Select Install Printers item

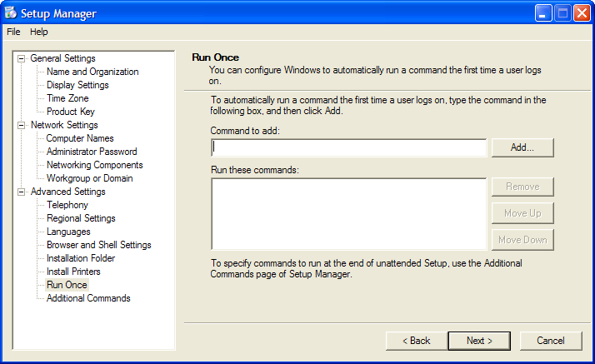pos(73,272)
